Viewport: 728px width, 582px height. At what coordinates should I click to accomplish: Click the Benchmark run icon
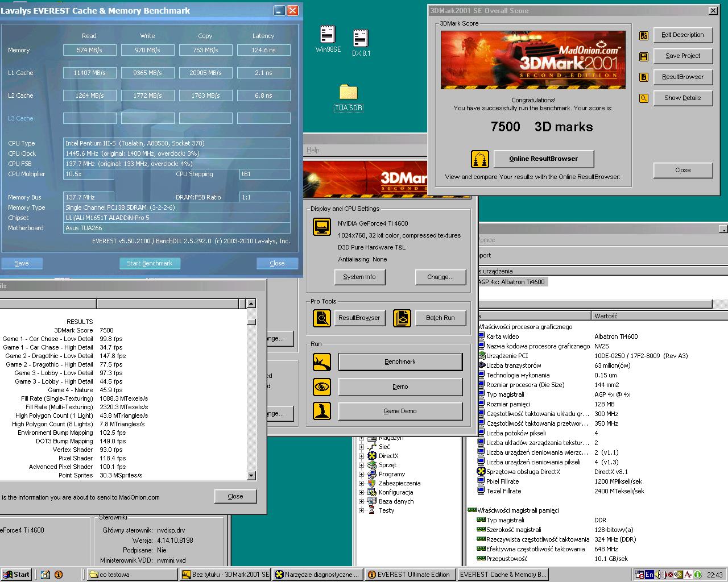coord(322,361)
